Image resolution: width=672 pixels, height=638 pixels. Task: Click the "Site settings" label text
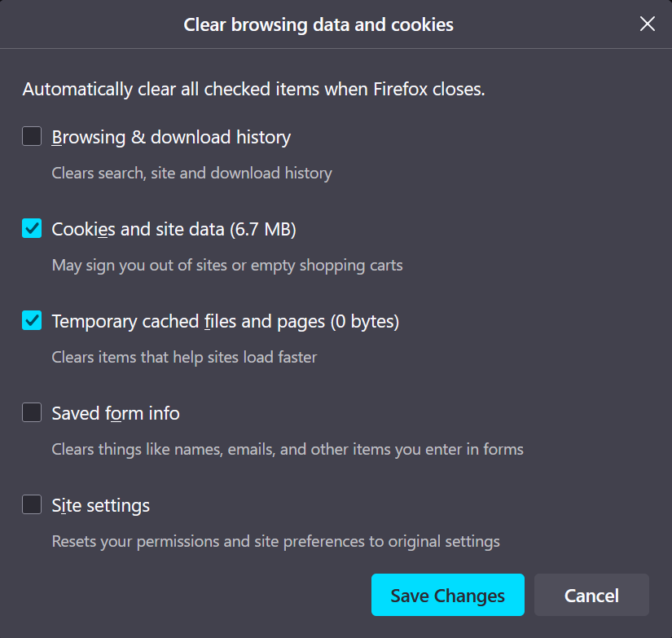pyautogui.click(x=101, y=506)
